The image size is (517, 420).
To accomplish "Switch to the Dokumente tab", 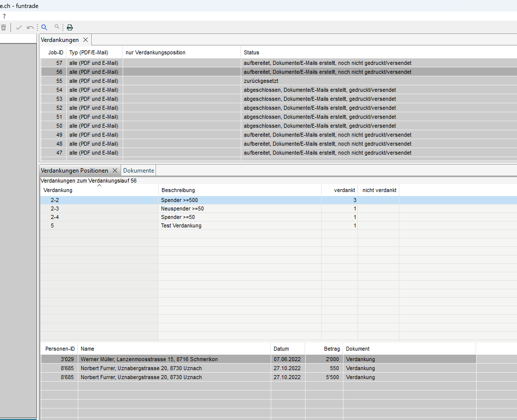I will point(139,171).
